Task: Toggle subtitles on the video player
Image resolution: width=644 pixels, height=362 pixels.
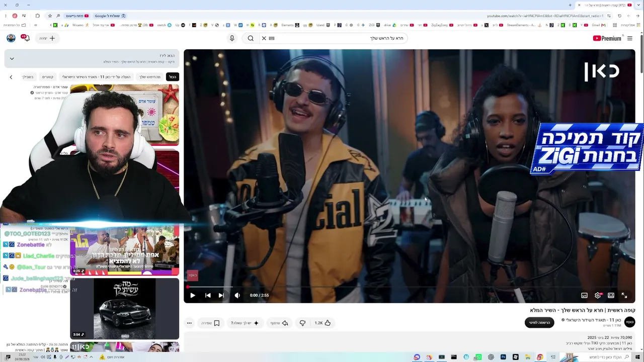Action: click(584, 296)
